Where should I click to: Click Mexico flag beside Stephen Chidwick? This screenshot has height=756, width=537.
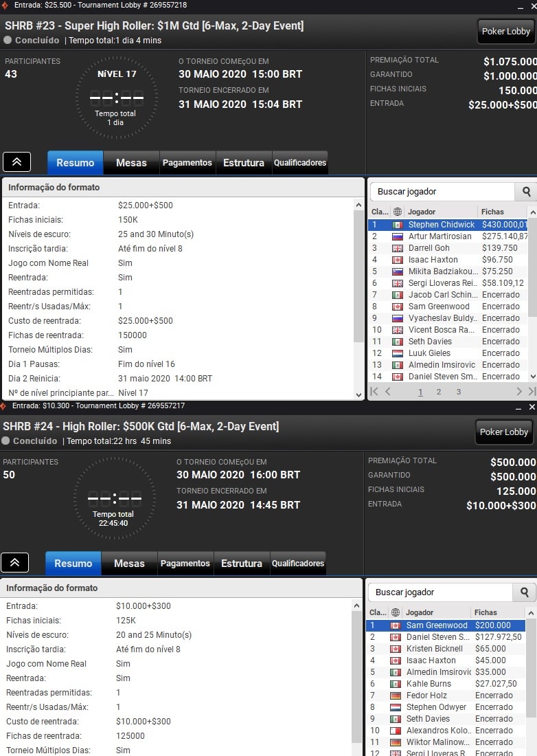point(398,225)
